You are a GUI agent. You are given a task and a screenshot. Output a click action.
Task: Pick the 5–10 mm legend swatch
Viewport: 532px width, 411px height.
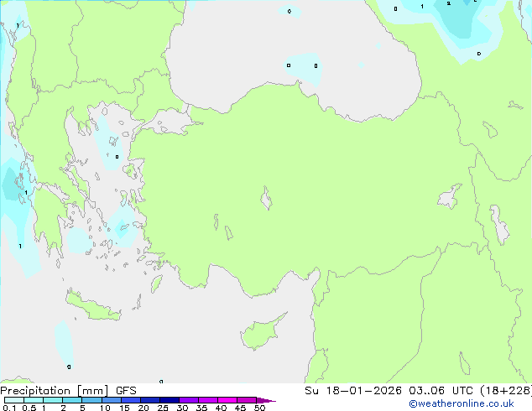click(x=91, y=400)
